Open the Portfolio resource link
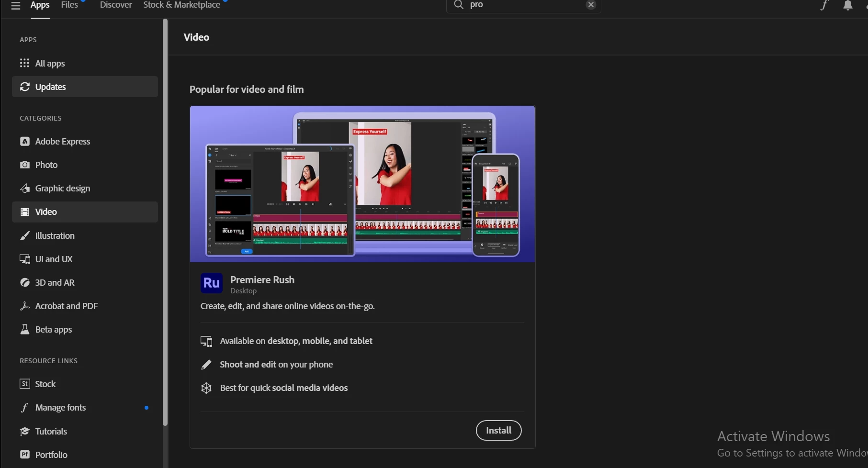This screenshot has height=468, width=868. [x=85, y=455]
